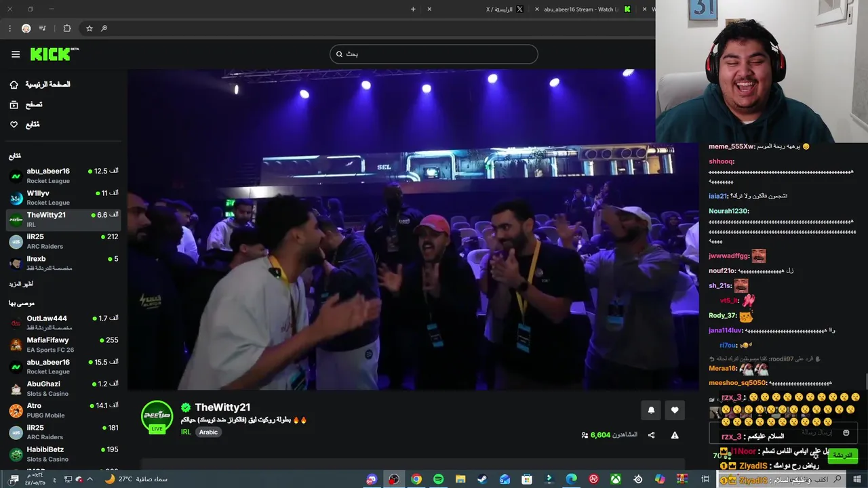Open browser extensions puzzle icon
The height and width of the screenshot is (488, 868).
[x=66, y=28]
